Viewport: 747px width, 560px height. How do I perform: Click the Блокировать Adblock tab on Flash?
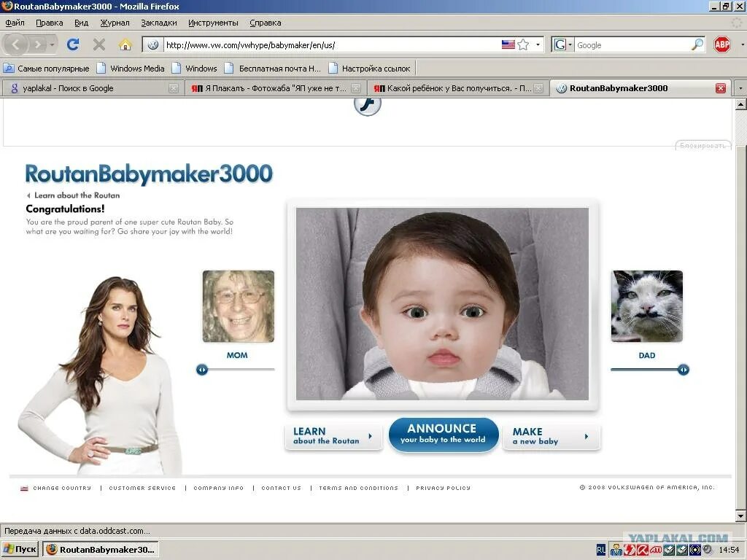coord(703,145)
